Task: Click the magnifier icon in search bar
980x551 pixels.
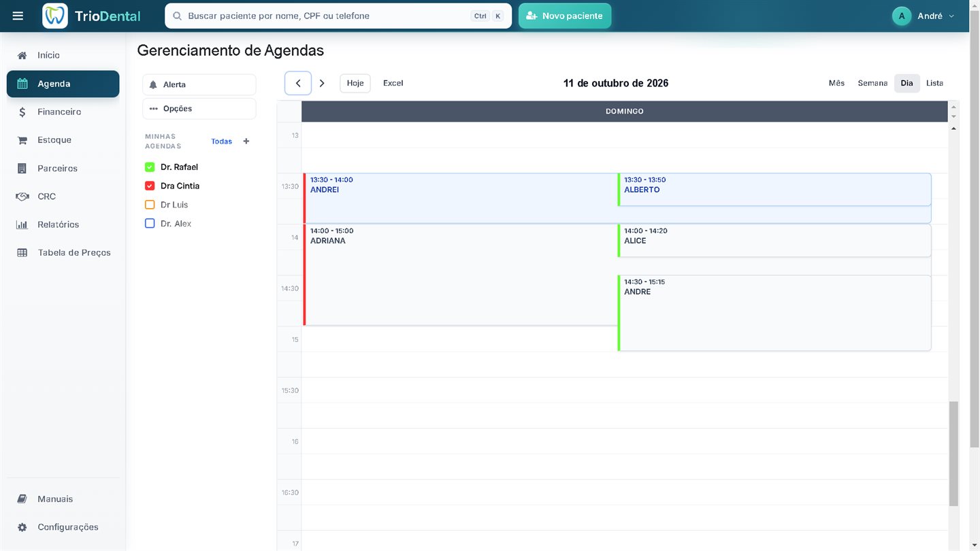Action: point(177,16)
